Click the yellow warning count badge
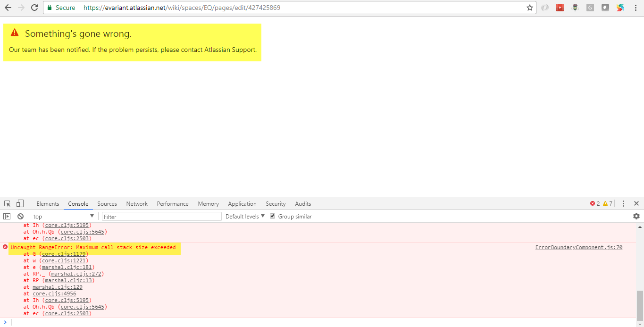 608,204
